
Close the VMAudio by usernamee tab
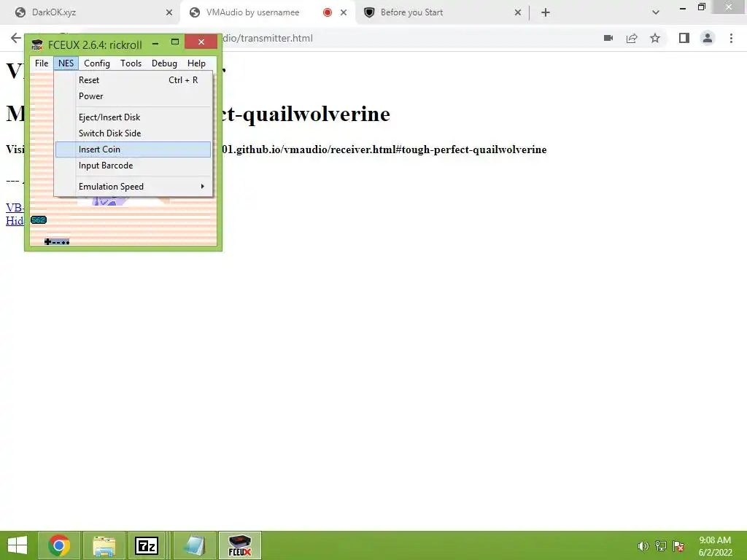tap(344, 12)
